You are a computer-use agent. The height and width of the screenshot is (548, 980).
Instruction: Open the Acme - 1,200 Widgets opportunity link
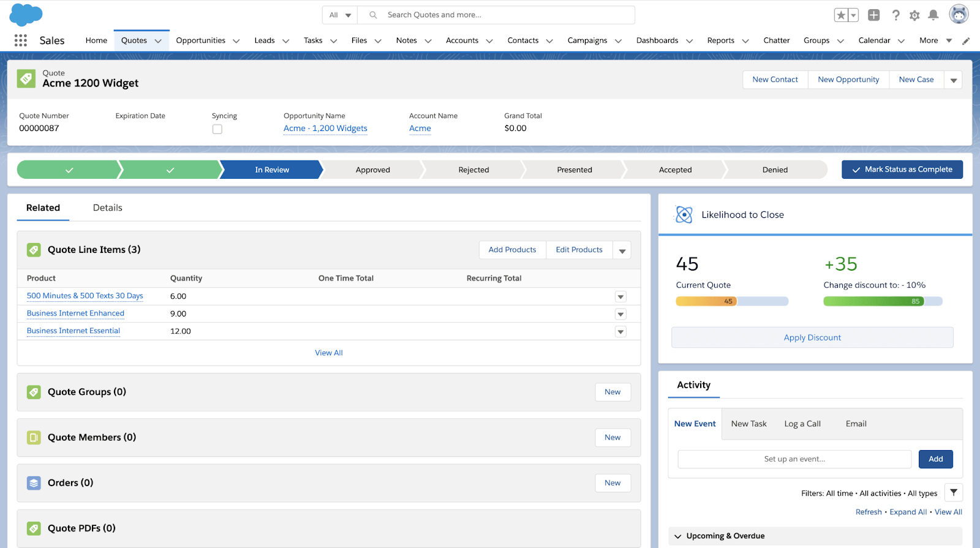[325, 129]
